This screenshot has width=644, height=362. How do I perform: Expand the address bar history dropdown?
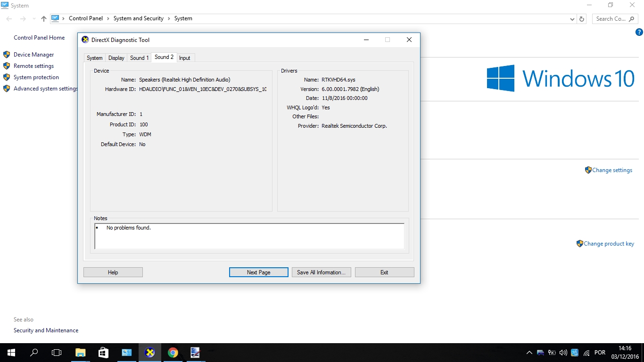click(572, 19)
